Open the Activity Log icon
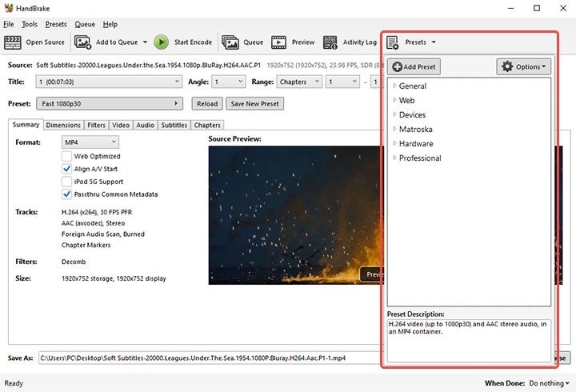Viewport: 576px width, 392px height. (330, 42)
